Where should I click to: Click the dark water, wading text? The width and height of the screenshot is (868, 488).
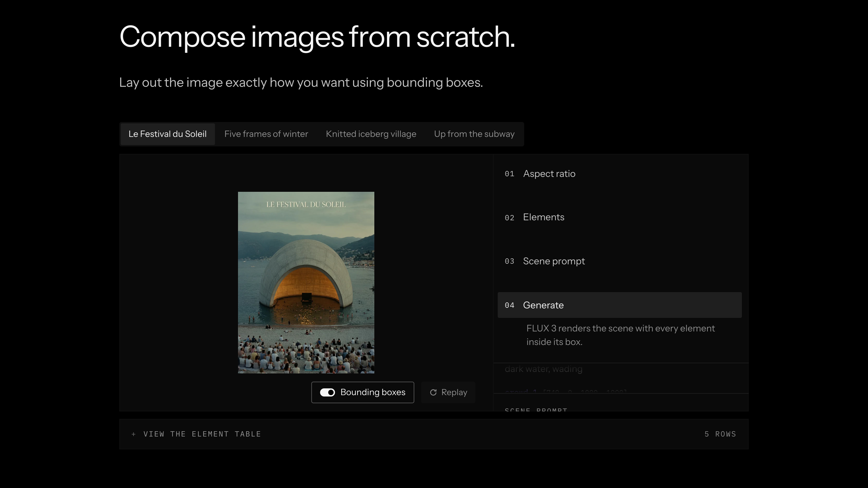(543, 369)
